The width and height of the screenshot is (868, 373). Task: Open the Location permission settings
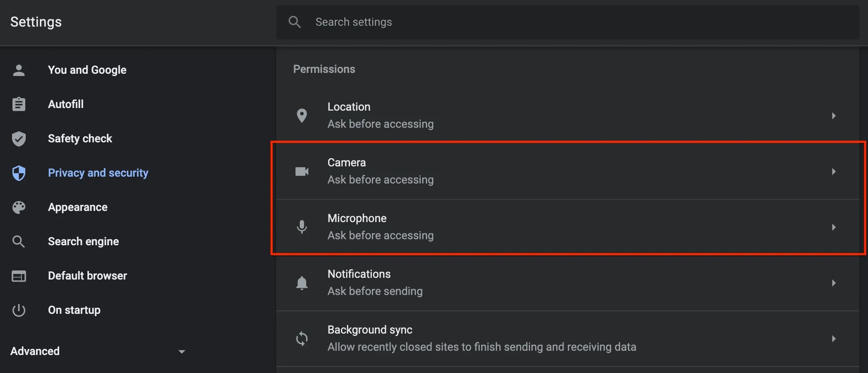tap(558, 115)
